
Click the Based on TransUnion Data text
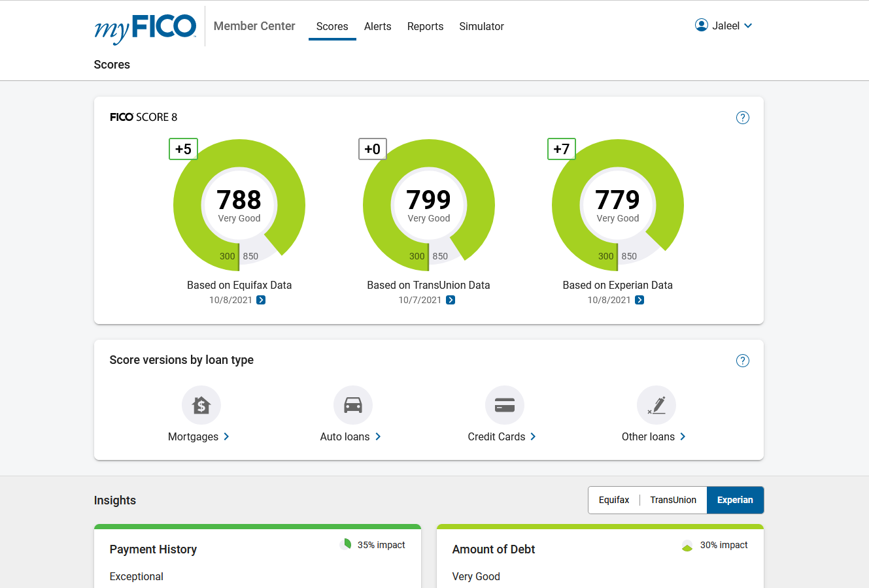point(428,285)
